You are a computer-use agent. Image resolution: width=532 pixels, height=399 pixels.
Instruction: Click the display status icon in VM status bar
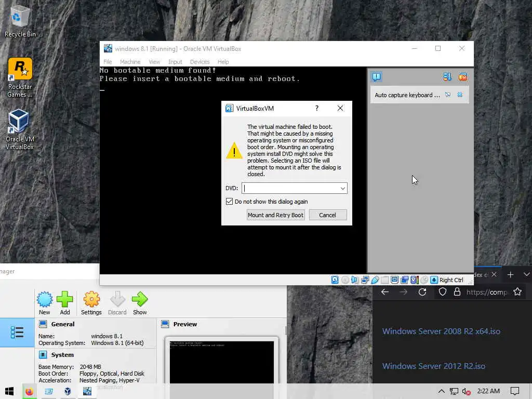coord(395,280)
